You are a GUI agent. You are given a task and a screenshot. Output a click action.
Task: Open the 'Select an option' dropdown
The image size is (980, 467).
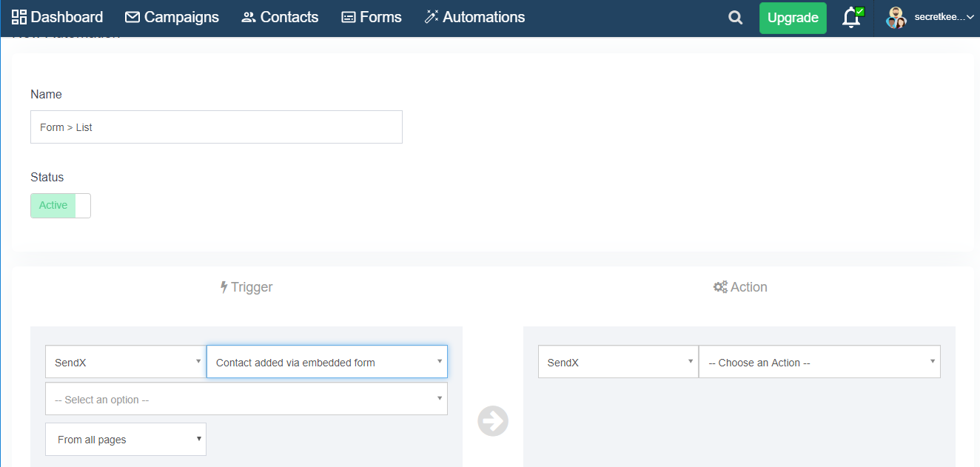tap(246, 399)
